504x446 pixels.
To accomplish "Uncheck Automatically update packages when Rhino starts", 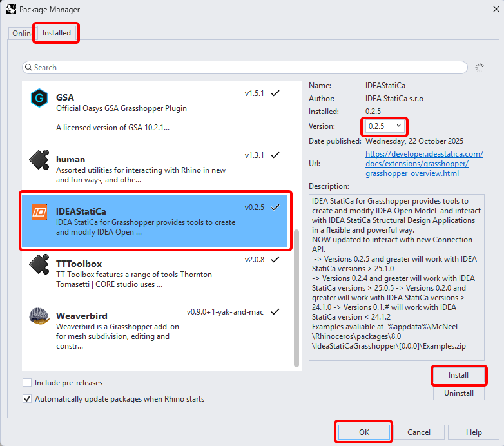I will click(x=27, y=399).
